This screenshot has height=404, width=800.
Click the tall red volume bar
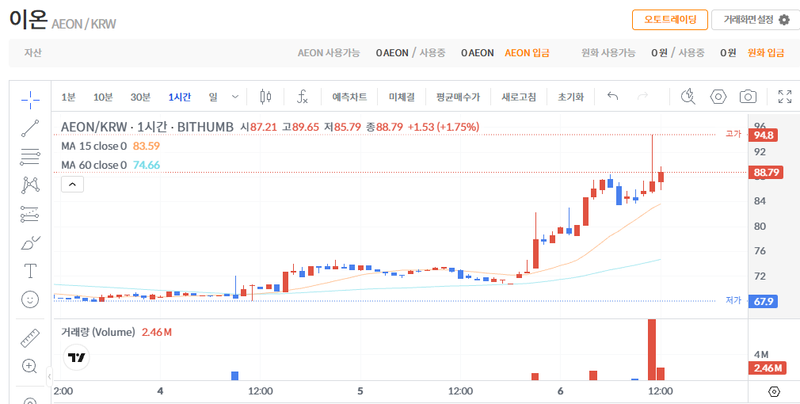pos(652,349)
